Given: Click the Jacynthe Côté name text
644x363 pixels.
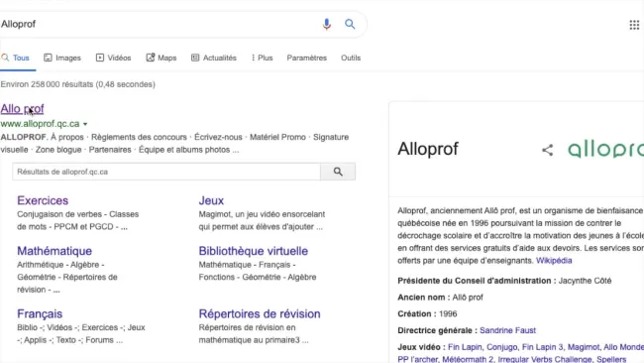Looking at the screenshot, I should coord(585,281).
